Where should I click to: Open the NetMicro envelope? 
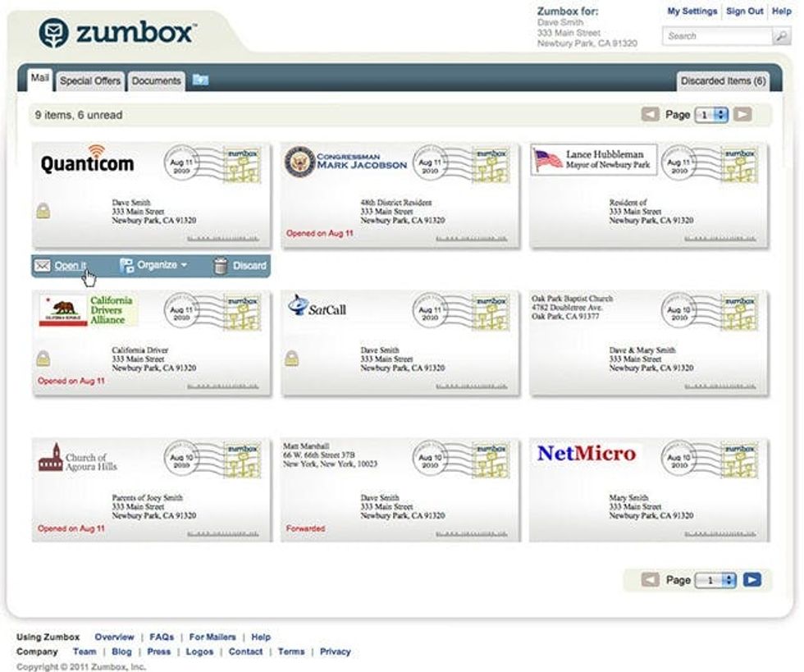(x=649, y=490)
